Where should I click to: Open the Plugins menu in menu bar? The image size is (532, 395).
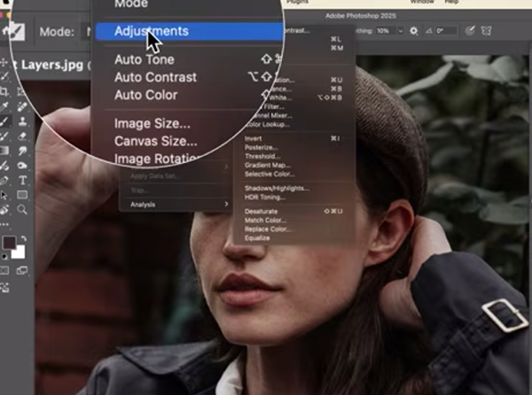(297, 2)
